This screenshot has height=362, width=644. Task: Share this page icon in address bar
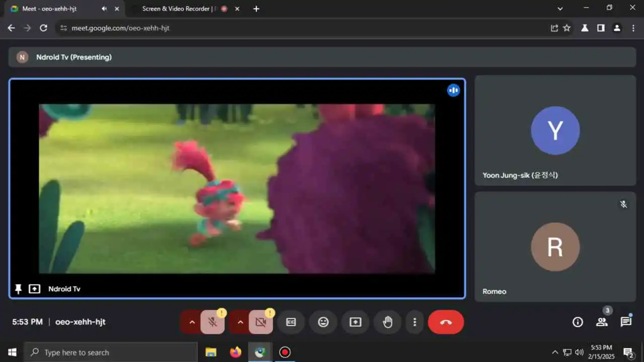[x=554, y=28]
